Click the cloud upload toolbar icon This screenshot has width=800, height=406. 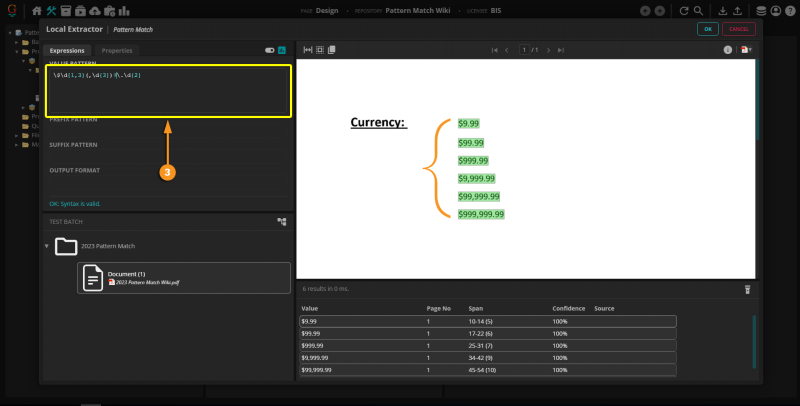pos(95,11)
